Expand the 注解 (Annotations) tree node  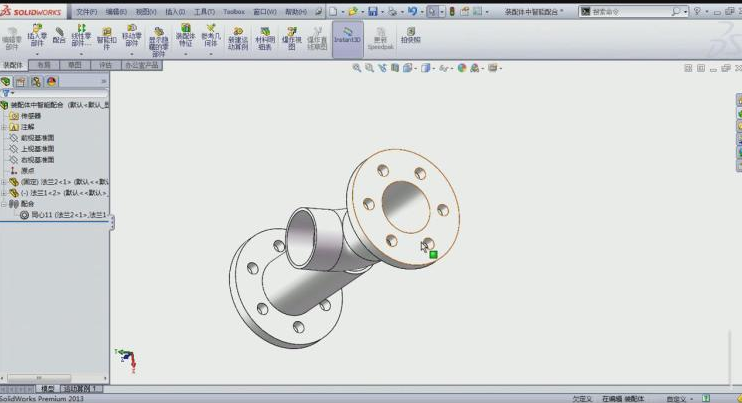click(4, 127)
